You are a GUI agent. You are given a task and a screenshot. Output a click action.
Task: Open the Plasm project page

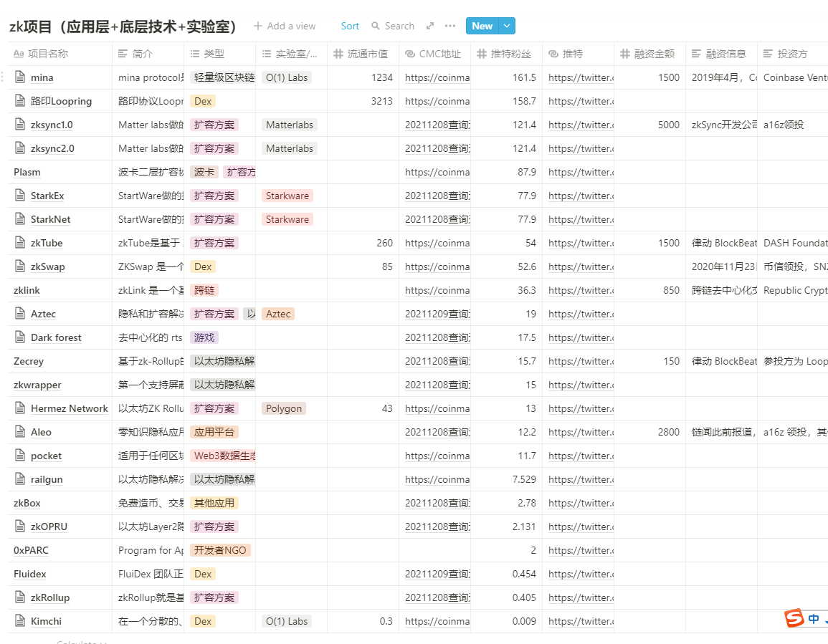(x=27, y=172)
